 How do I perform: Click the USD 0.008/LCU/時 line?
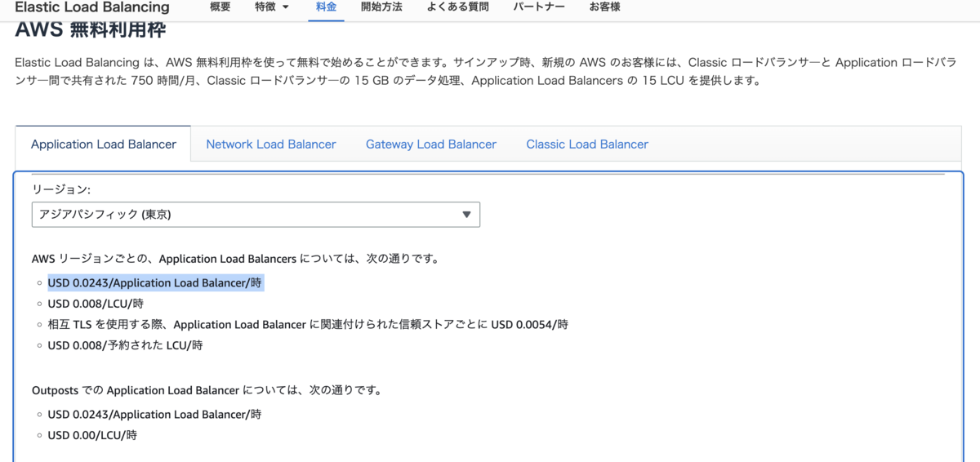point(96,304)
